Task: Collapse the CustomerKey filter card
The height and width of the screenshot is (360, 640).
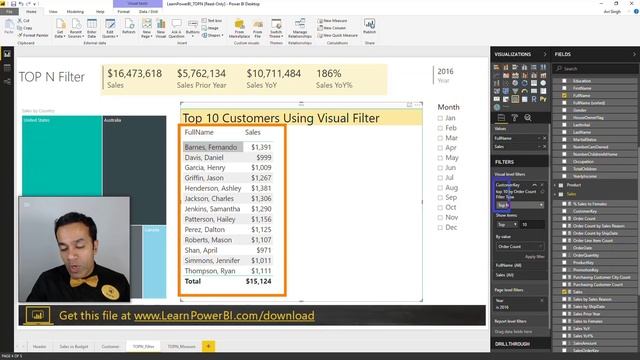Action: pos(534,185)
